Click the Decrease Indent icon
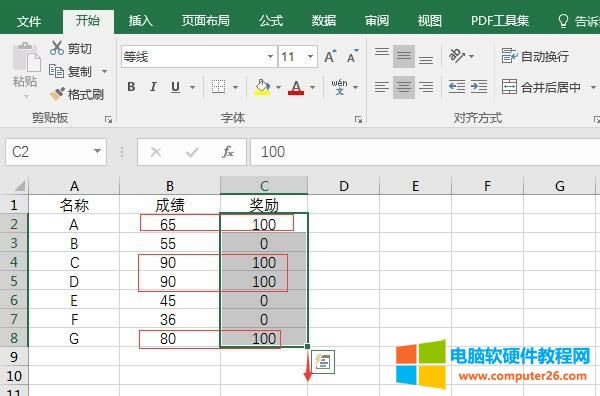The image size is (600, 396). click(457, 87)
